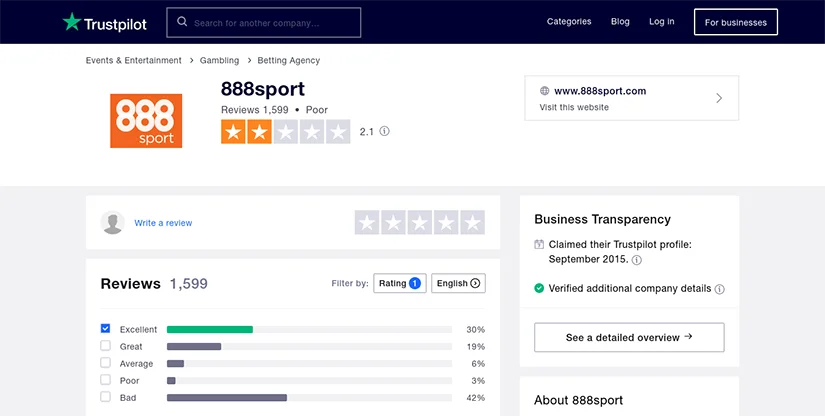Open Blog in top navigation
The width and height of the screenshot is (825, 416).
coord(620,22)
